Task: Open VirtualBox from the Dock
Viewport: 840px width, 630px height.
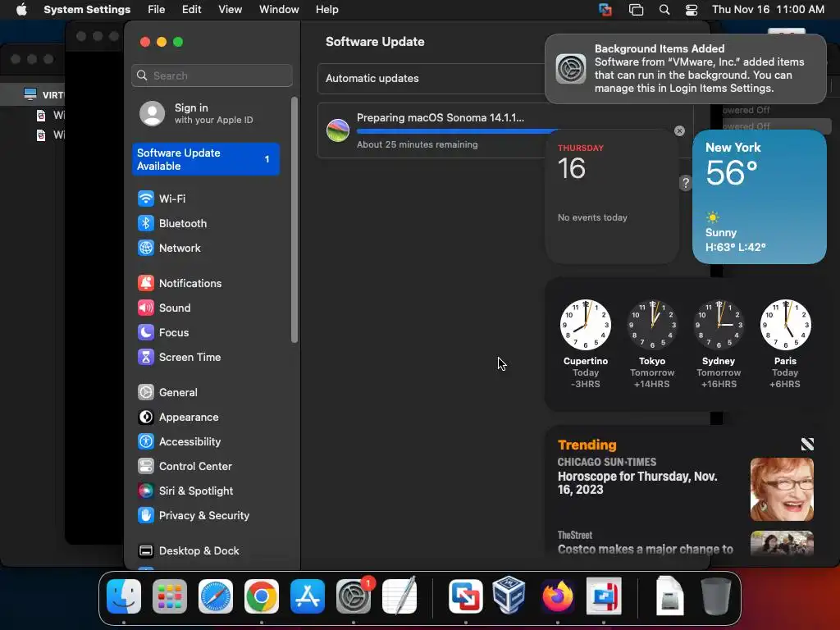Action: tap(509, 596)
